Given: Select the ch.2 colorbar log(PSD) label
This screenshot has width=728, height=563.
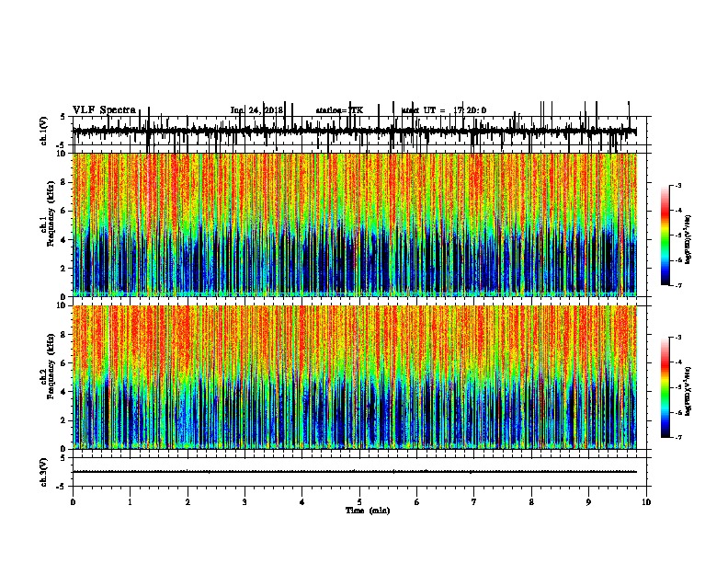Looking at the screenshot, I should pyautogui.click(x=688, y=391).
